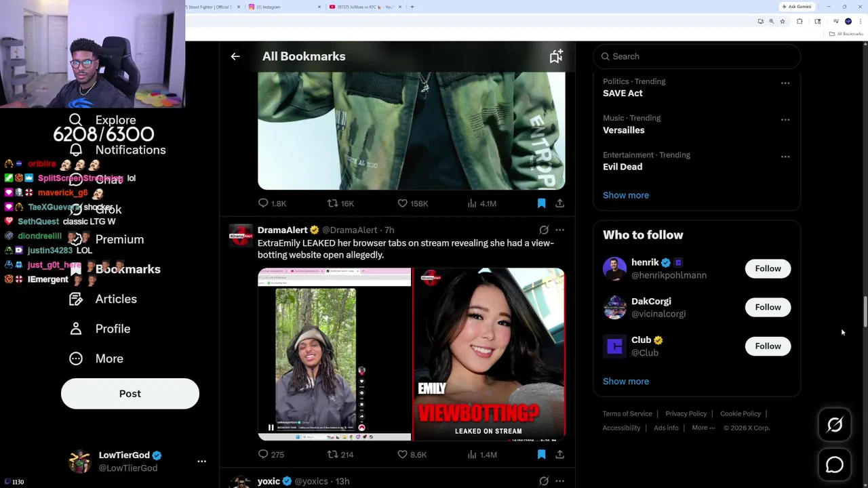The height and width of the screenshot is (488, 868).
Task: Go back using the All Bookmarks arrow
Action: [x=235, y=56]
